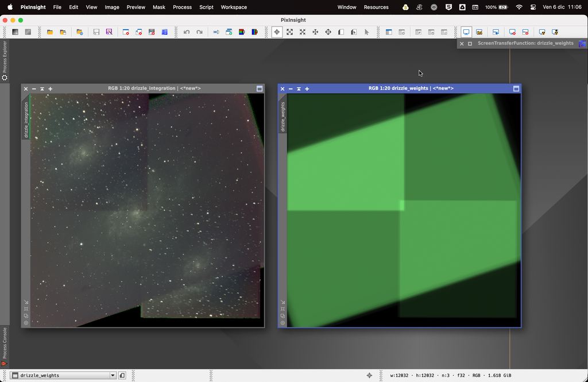
Task: Click the gray gradient square toolbar icon
Action: coord(28,32)
